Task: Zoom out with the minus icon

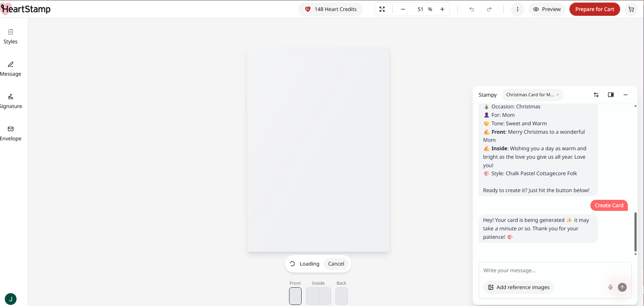Action: (x=403, y=9)
